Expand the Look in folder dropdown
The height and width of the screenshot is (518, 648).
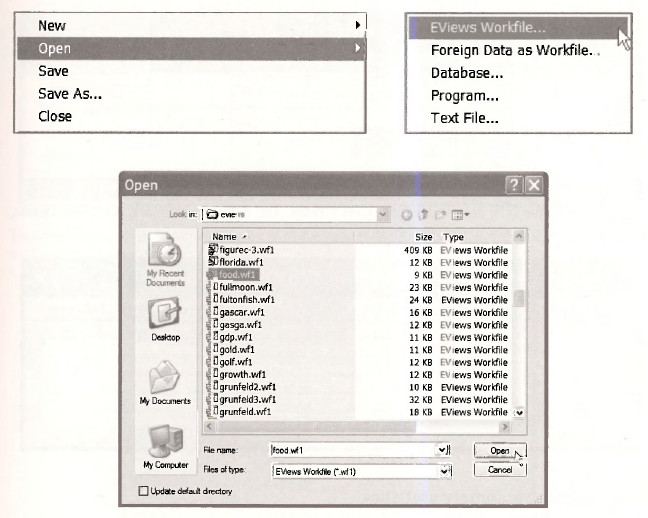[x=383, y=214]
